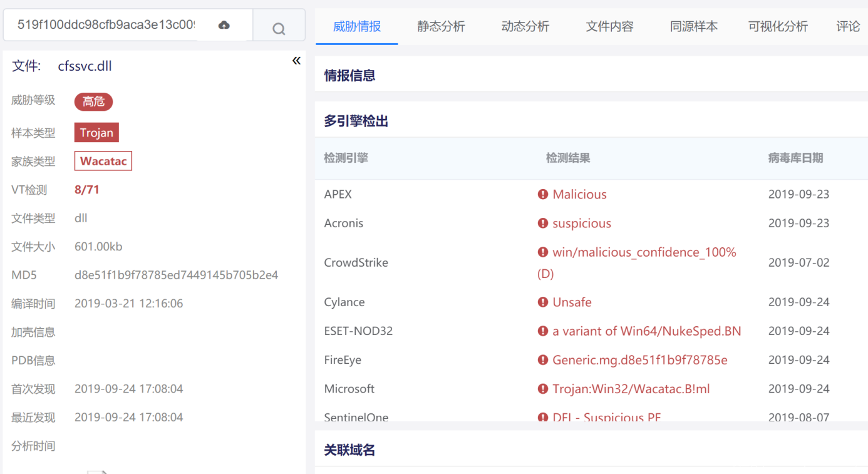Click the 关联域名 section heading
The height and width of the screenshot is (474, 868).
click(349, 450)
